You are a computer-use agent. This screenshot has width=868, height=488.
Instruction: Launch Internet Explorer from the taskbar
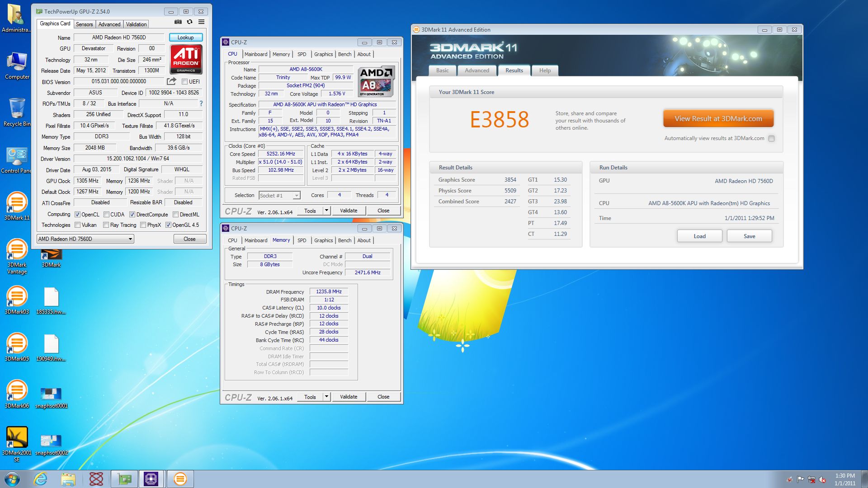tap(41, 479)
